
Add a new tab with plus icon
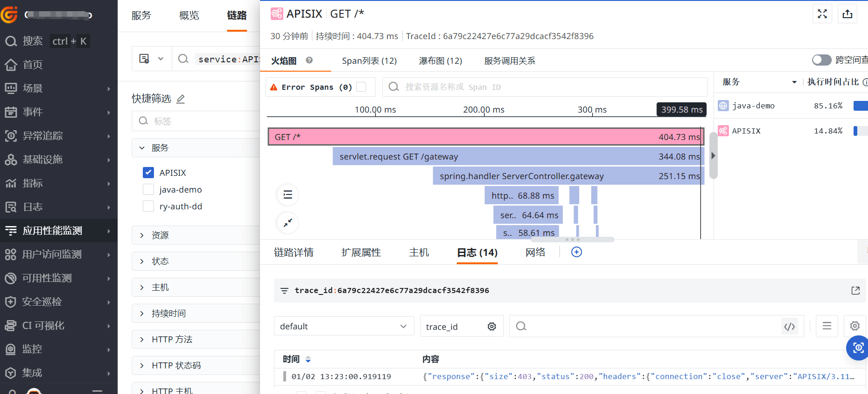[576, 252]
